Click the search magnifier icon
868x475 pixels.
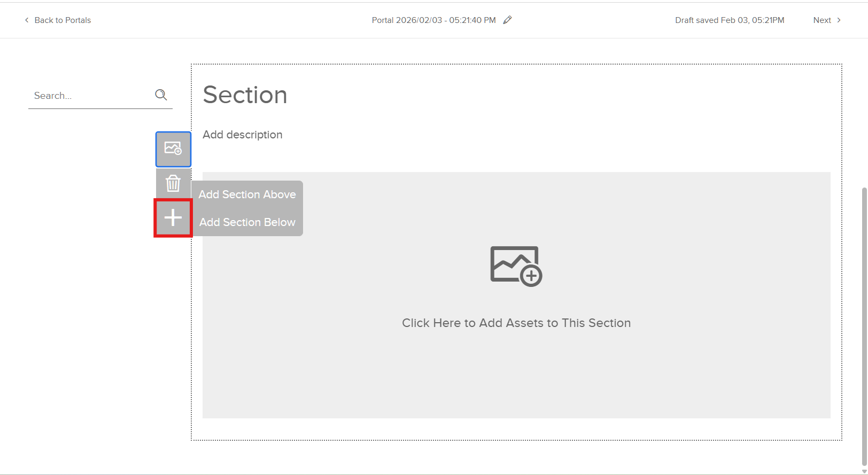click(x=161, y=95)
